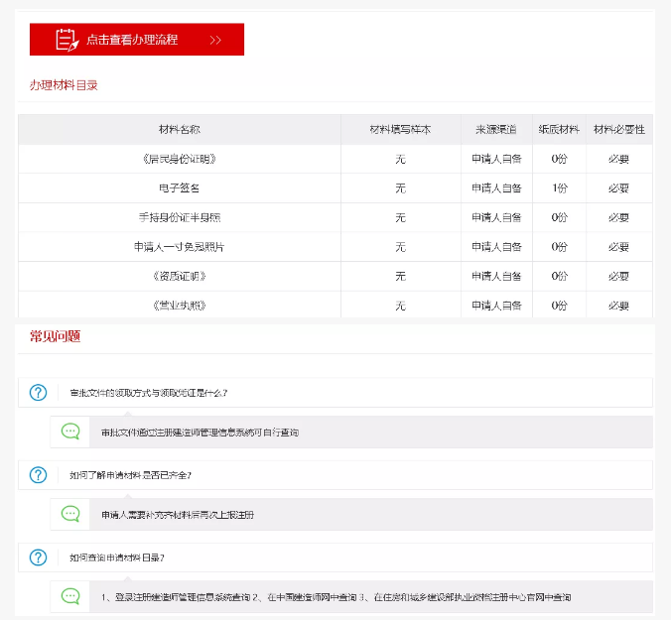Click 必要 in the 电子签名 row

(618, 187)
